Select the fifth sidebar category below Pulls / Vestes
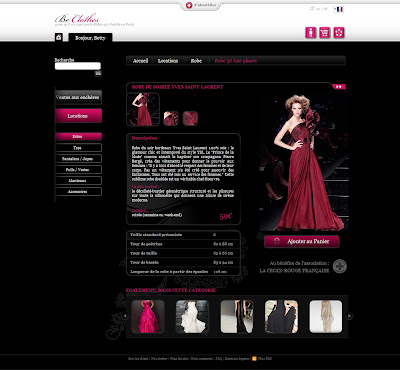Image resolution: width=400 pixels, height=370 pixels. 78,181
